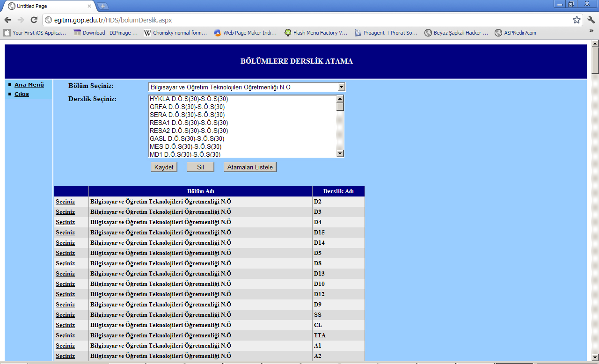Click the Çıkış logout link

tap(22, 94)
